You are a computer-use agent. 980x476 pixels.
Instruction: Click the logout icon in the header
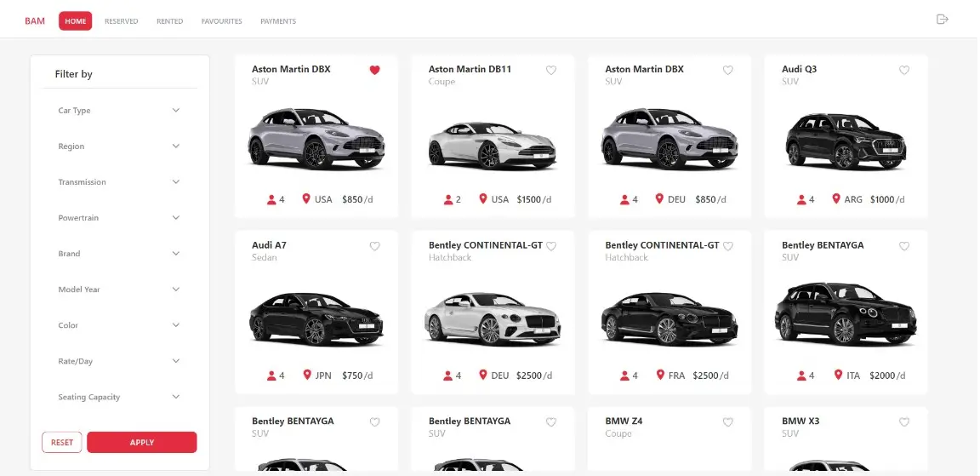pos(943,20)
